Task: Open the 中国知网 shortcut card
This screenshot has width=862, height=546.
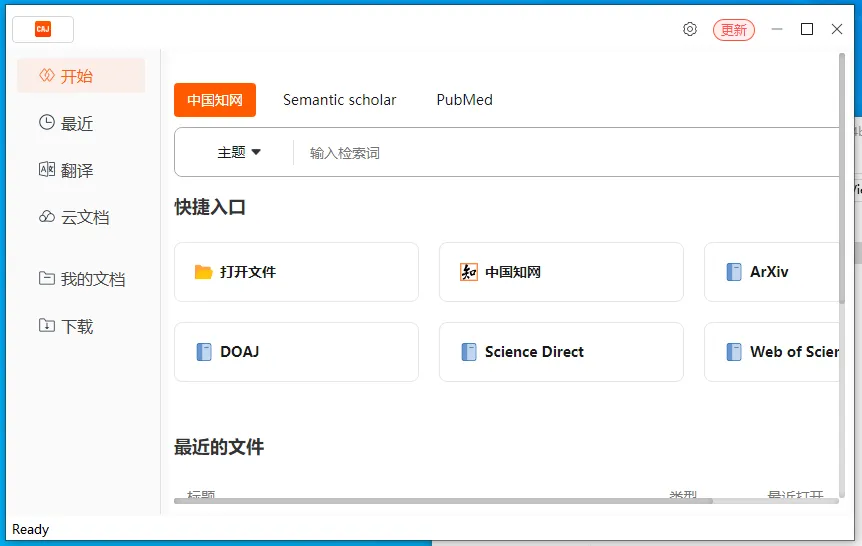Action: [561, 272]
